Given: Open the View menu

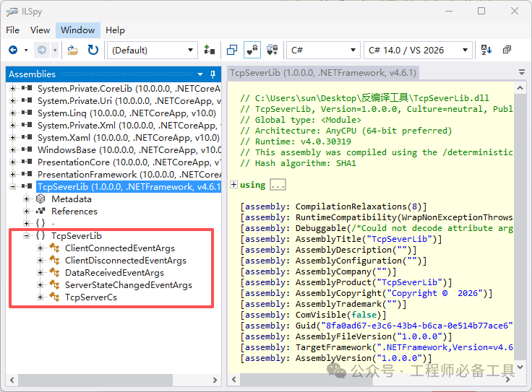Looking at the screenshot, I should (40, 30).
